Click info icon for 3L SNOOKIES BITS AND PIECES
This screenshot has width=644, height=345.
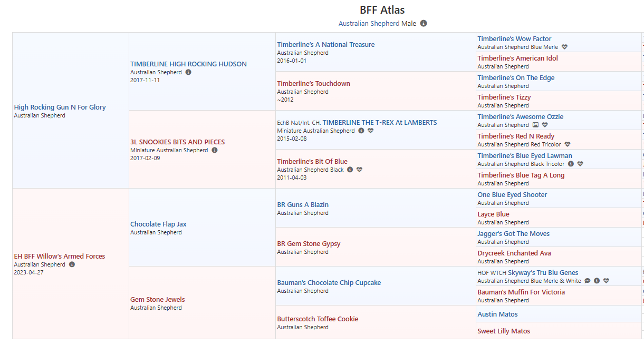[215, 150]
